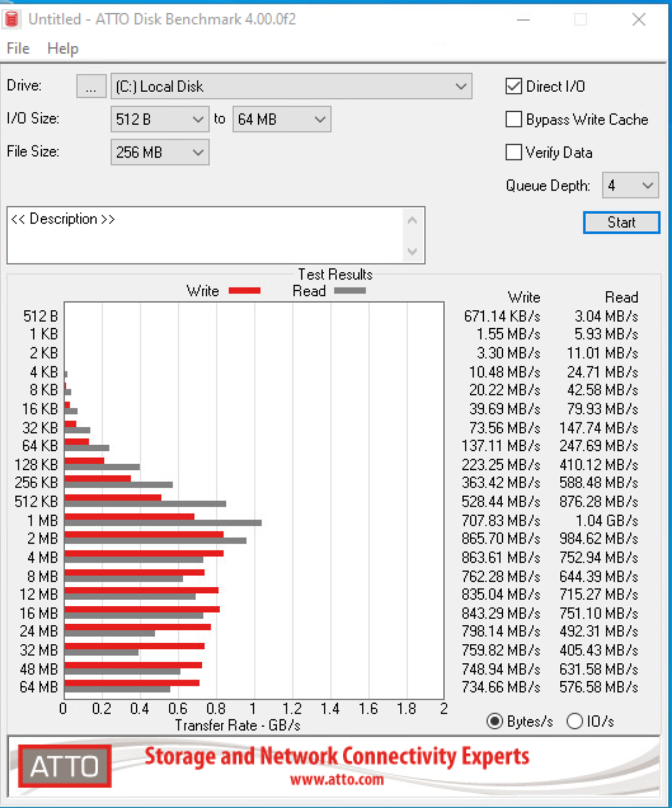Open the File menu
The image size is (672, 808).
click(18, 48)
